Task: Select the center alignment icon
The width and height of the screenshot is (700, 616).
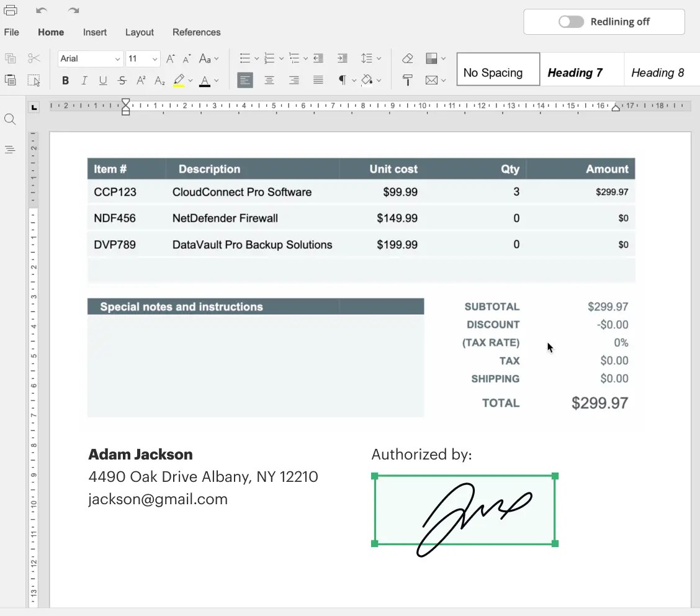Action: pyautogui.click(x=269, y=80)
